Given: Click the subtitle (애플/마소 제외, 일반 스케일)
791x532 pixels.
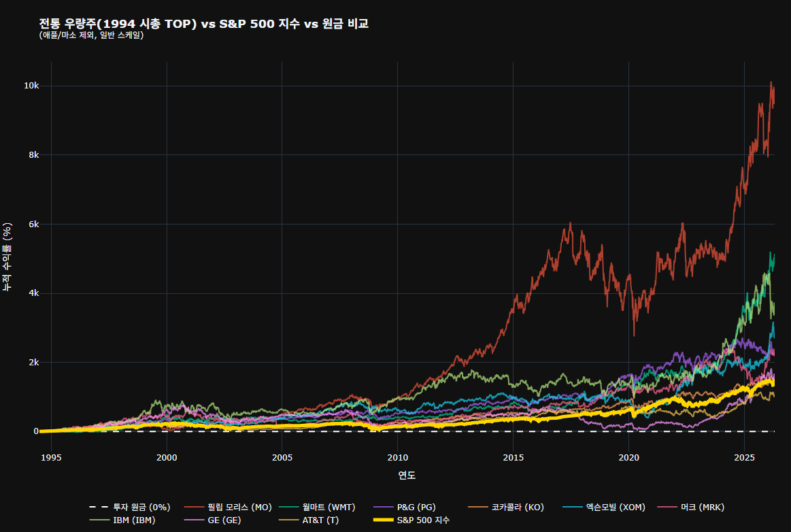Looking at the screenshot, I should (91, 35).
